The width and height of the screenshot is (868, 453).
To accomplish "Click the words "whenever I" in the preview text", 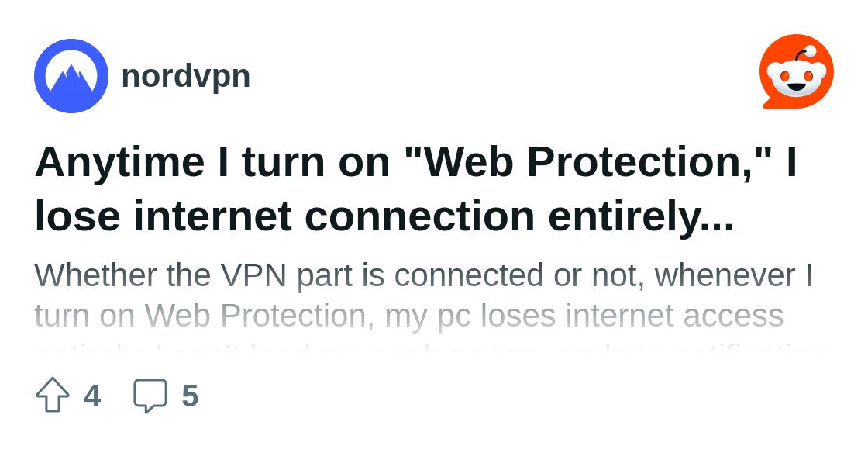I will pyautogui.click(x=739, y=275).
